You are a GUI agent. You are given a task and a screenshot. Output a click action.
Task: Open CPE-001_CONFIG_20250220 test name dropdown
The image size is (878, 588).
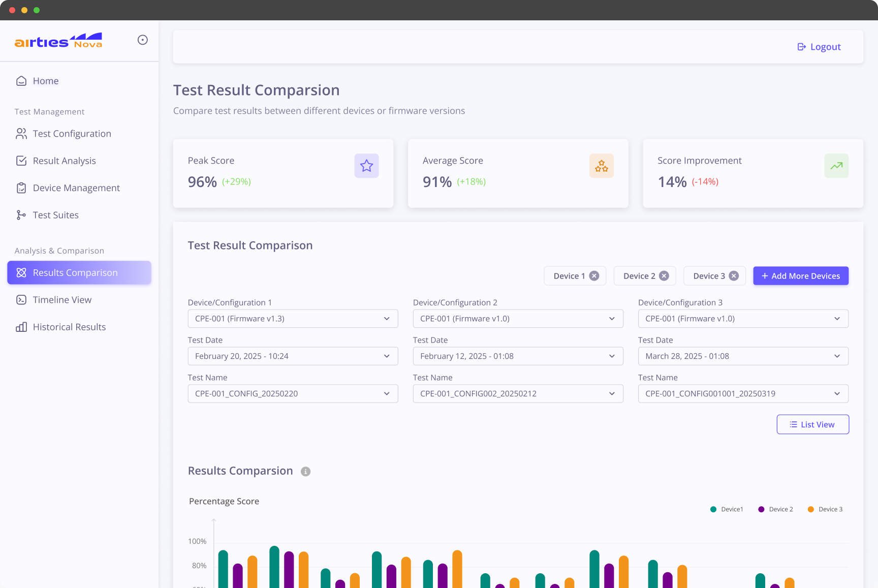click(x=293, y=394)
